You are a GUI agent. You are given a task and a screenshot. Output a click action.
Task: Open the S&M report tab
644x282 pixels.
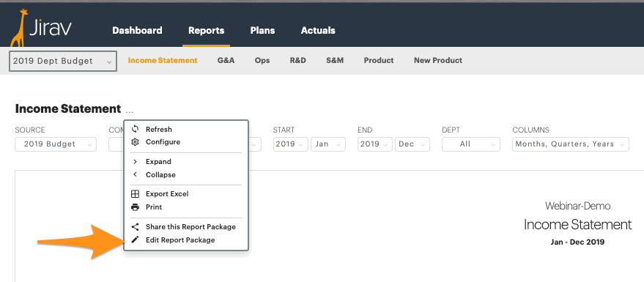point(335,60)
